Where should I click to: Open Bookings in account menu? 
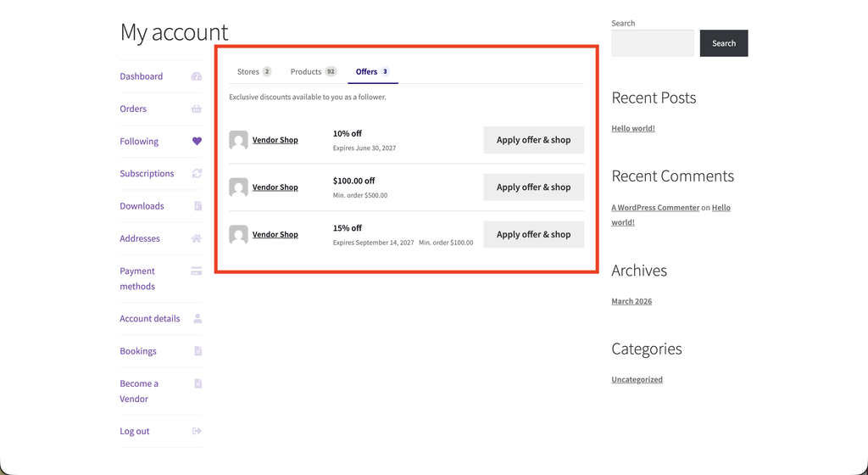[138, 351]
